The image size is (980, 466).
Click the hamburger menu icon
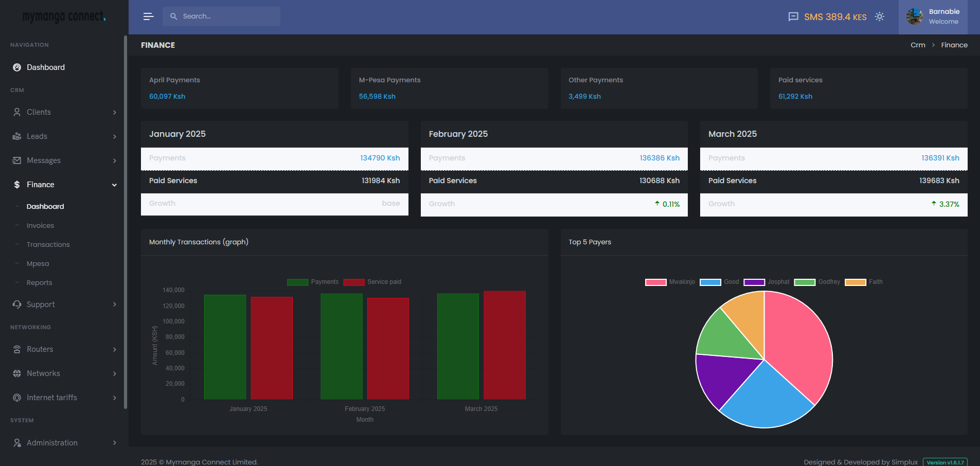(x=148, y=16)
